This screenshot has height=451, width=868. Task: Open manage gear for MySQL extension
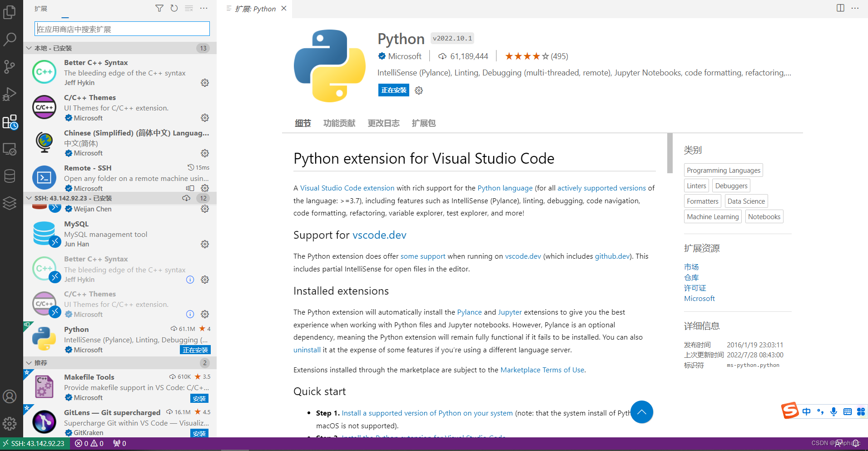[205, 244]
